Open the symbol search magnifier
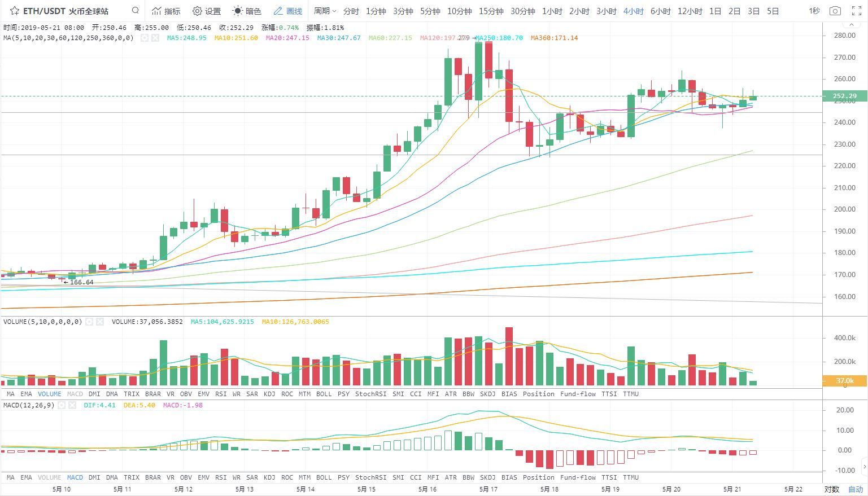The image size is (868, 496). [136, 10]
